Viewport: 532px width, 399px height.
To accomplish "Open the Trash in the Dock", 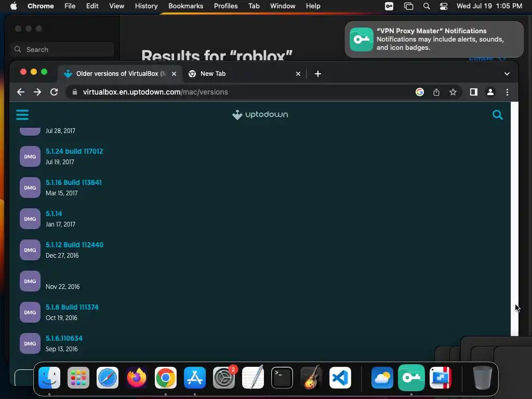I will 482,378.
